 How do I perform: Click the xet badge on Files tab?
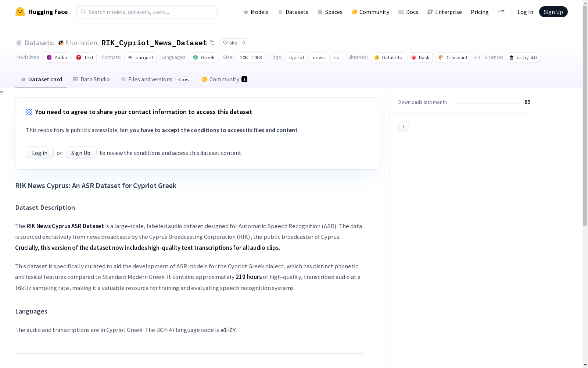pos(183,79)
